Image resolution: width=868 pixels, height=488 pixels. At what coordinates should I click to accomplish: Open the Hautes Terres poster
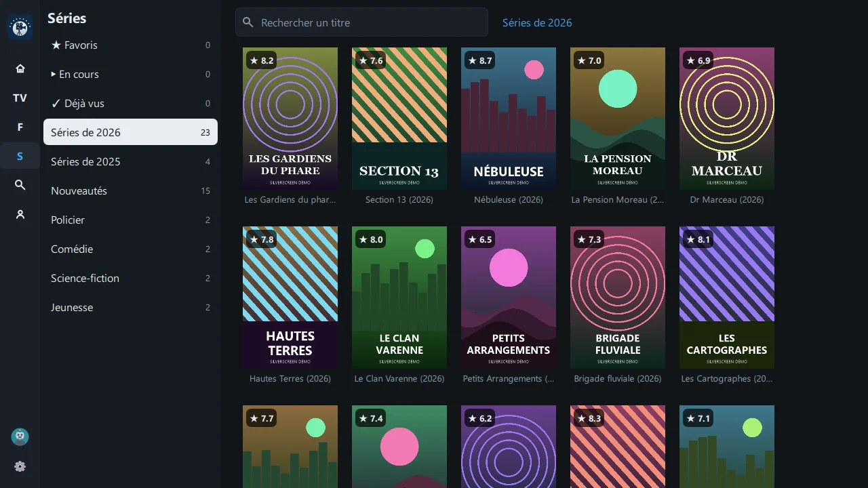290,298
